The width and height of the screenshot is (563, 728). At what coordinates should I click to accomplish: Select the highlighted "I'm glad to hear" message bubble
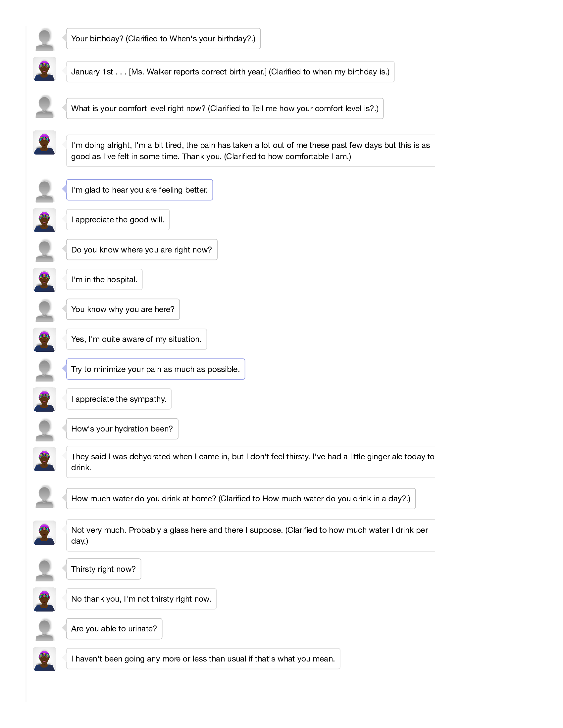click(139, 190)
